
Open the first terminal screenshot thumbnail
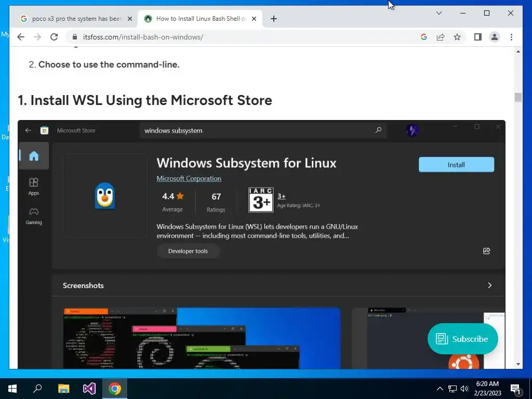(202, 338)
